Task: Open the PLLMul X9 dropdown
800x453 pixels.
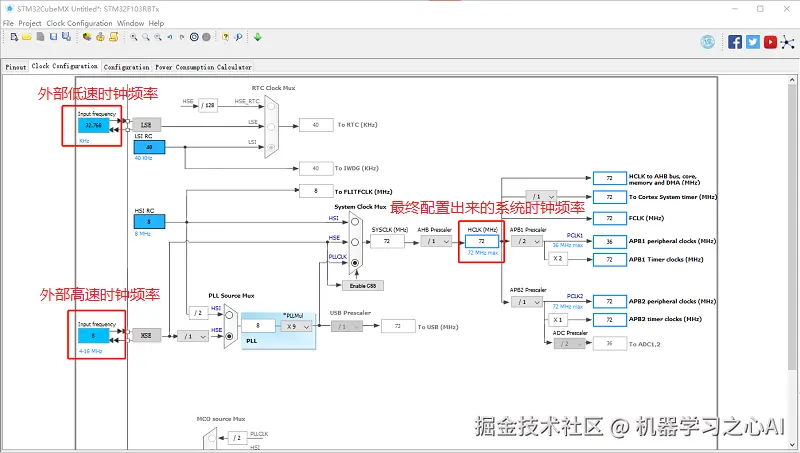Action: 296,326
